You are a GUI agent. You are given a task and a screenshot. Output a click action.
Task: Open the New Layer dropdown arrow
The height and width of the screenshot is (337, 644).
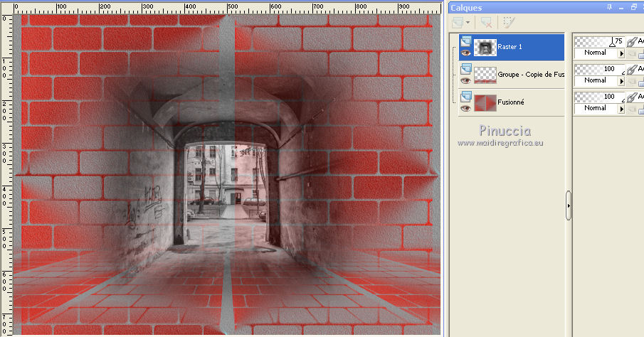[x=468, y=23]
